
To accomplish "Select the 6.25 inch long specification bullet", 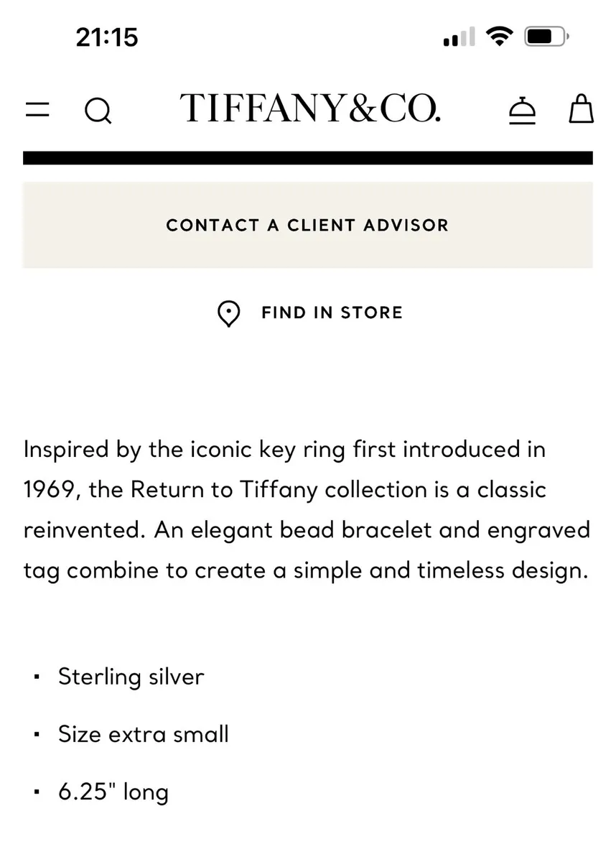I will pos(113,791).
